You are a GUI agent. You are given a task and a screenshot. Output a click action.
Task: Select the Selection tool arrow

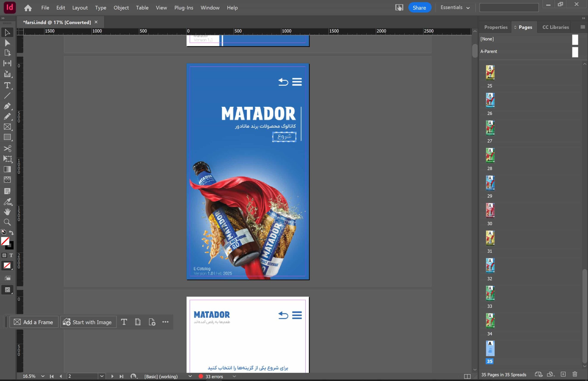click(7, 33)
